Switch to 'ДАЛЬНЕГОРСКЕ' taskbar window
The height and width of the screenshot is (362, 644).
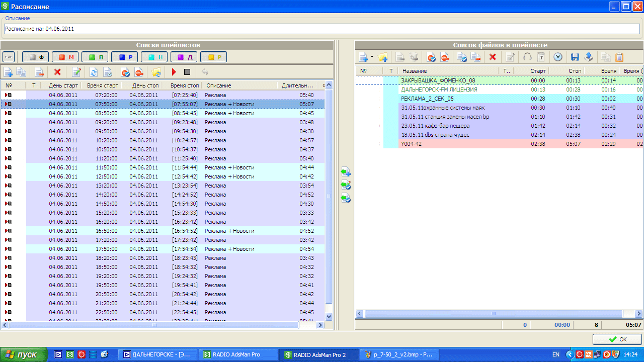(157, 354)
